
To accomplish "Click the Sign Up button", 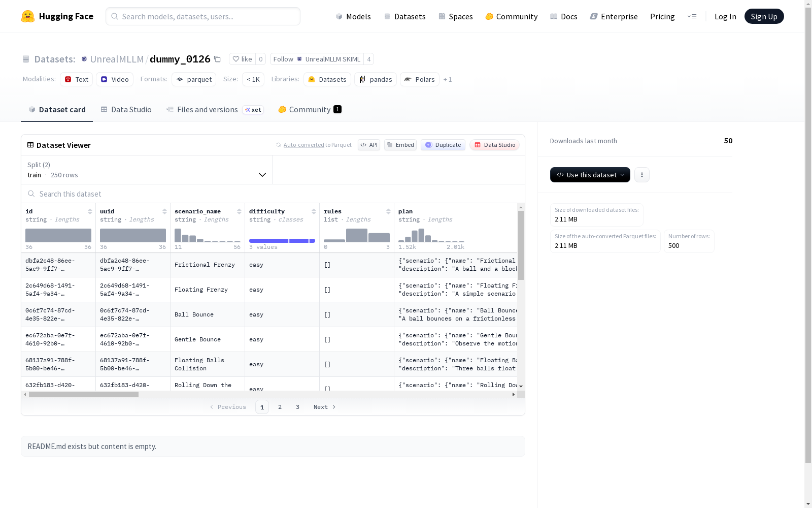I will pyautogui.click(x=764, y=16).
